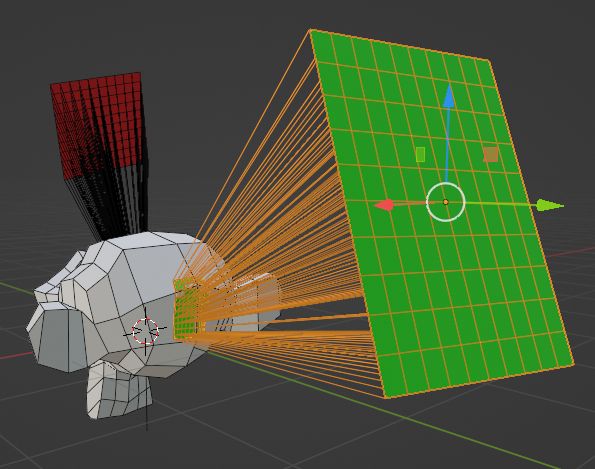The height and width of the screenshot is (469, 595).
Task: Click the blue Z-axis gizmo arrow
Action: click(449, 96)
